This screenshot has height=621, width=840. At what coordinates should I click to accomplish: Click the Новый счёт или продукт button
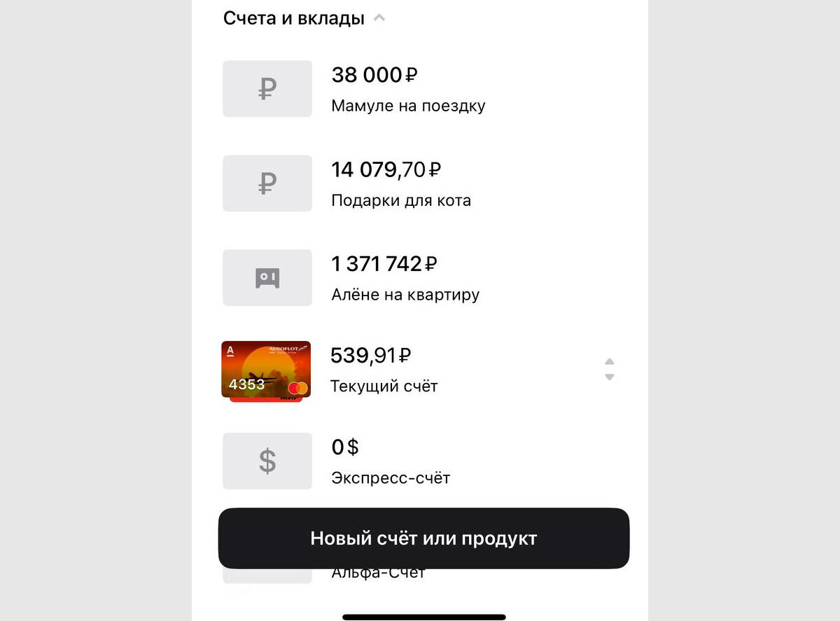[423, 538]
